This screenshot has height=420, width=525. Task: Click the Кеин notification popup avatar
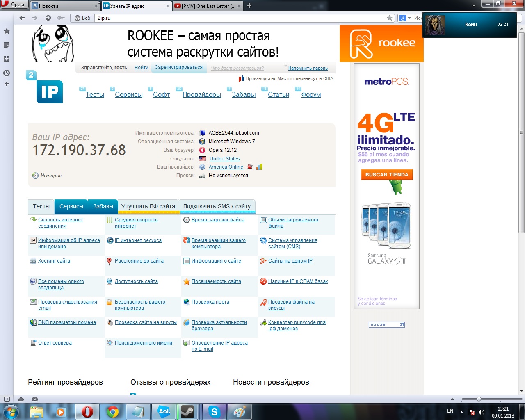435,25
